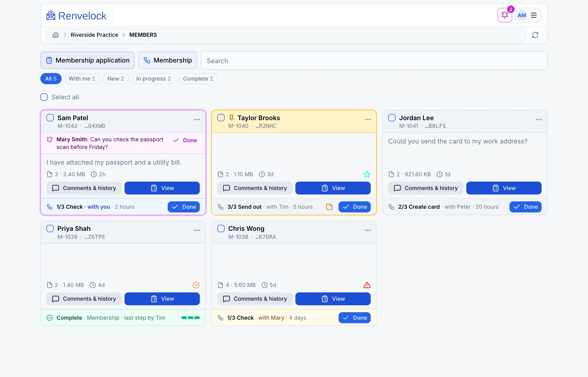Click the Renvelock logo
Screen dimensions: 588x377
point(76,16)
